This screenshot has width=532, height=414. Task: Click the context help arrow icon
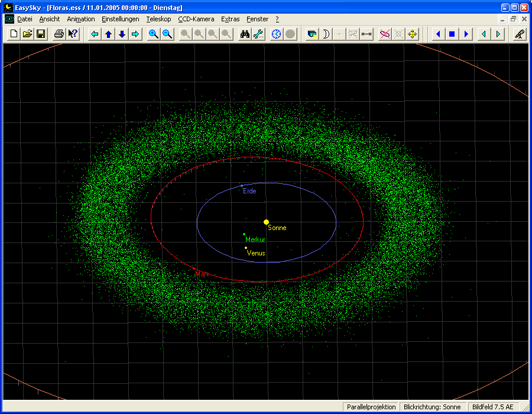(x=73, y=34)
